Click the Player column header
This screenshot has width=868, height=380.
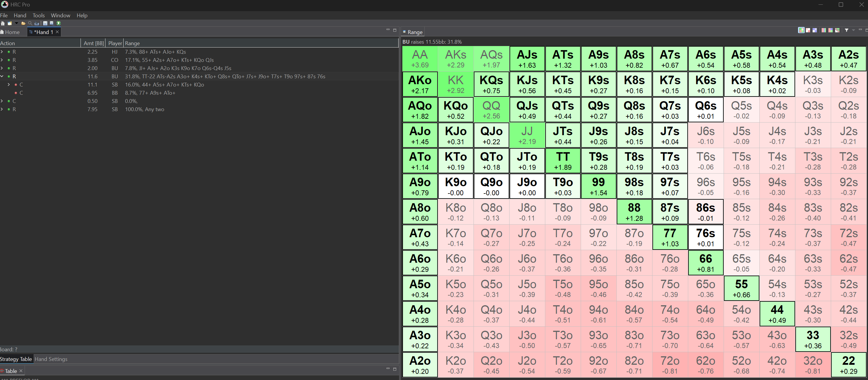(x=115, y=43)
